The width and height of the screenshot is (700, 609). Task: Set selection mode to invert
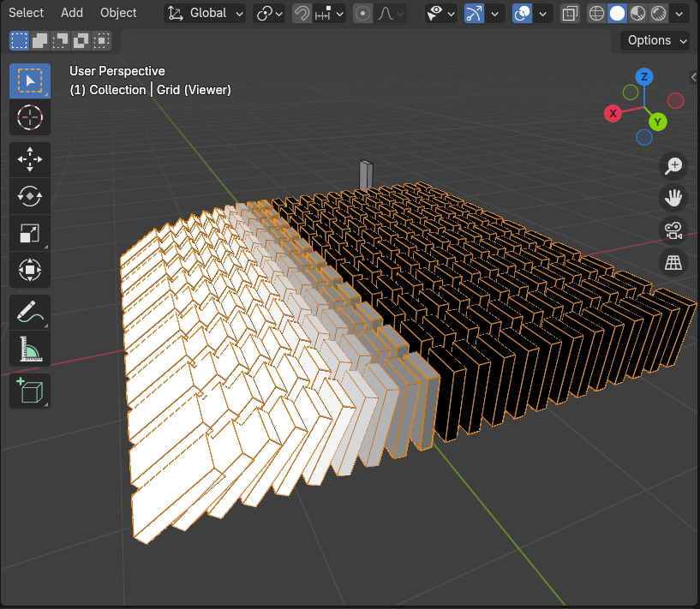pyautogui.click(x=81, y=40)
